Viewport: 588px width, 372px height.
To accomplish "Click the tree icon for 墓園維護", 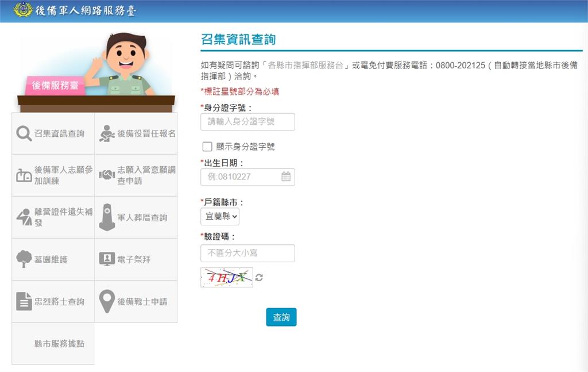I will tap(24, 259).
